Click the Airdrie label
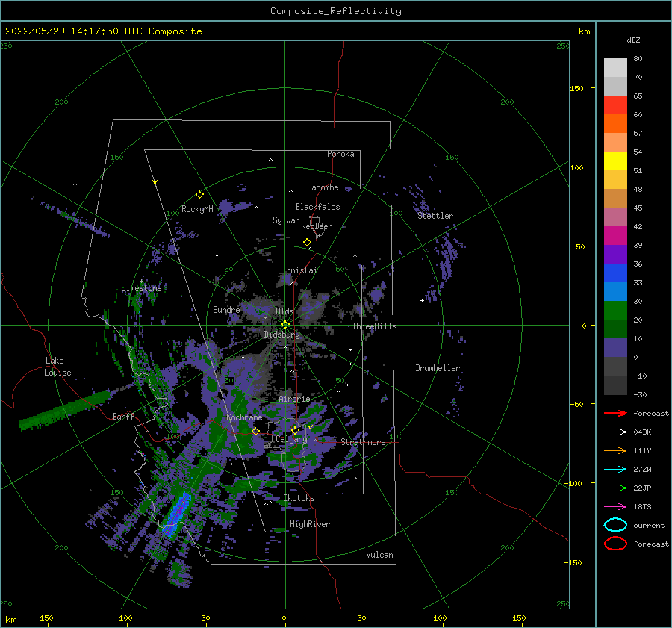 coord(294,399)
